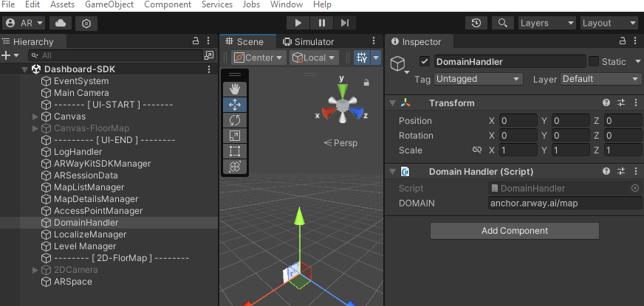Toggle the DomainHandler active checkbox
644x306 pixels.
[425, 62]
